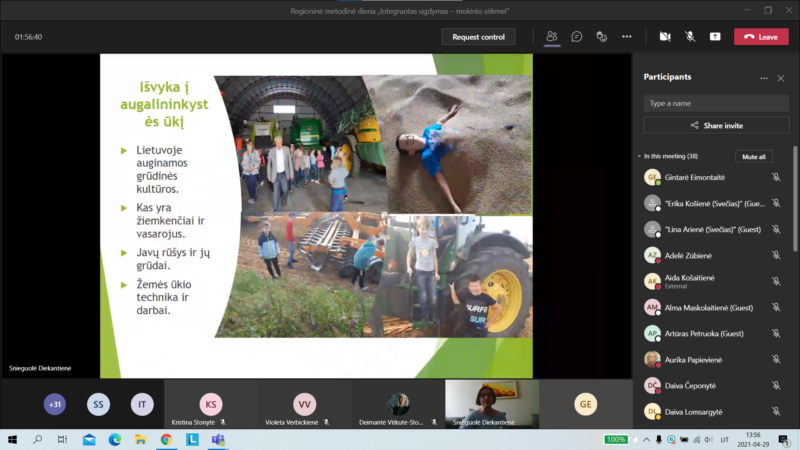800x450 pixels.
Task: Open Microsoft Teams from the taskbar
Action: (218, 439)
